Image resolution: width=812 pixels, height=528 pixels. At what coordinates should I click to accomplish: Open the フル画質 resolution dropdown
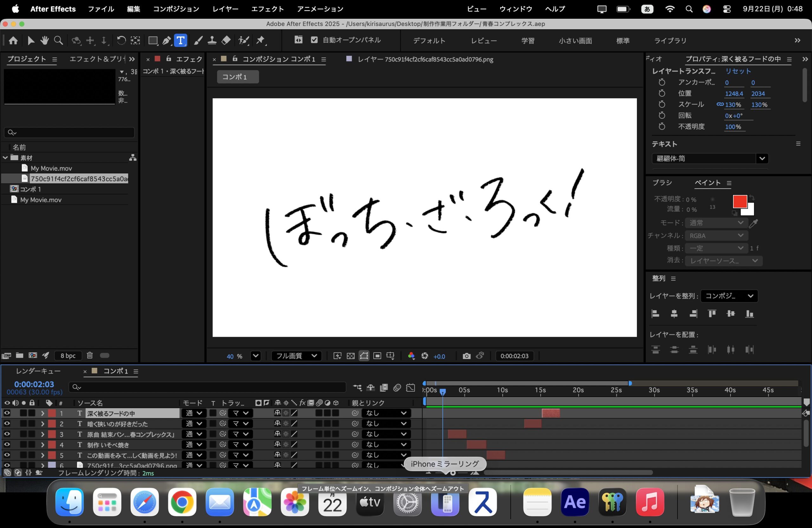click(x=296, y=356)
